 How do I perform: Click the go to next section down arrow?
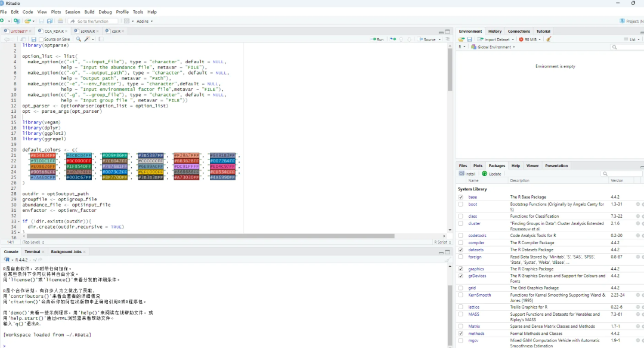click(409, 39)
